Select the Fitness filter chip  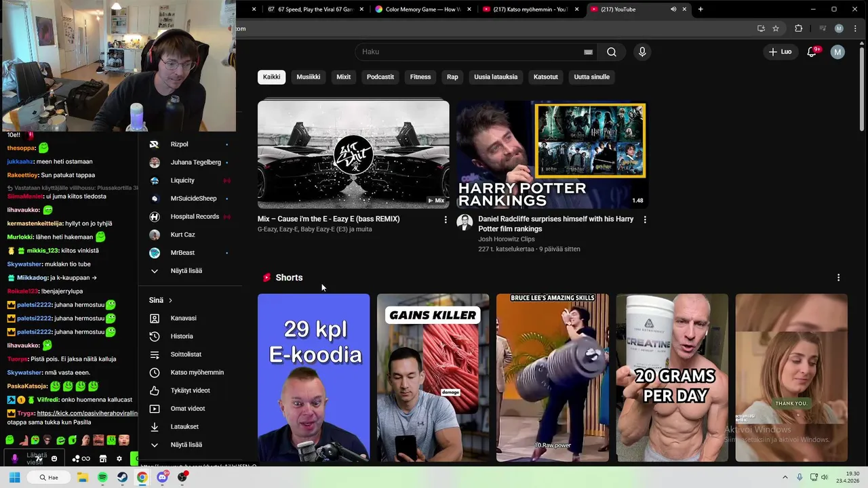420,77
